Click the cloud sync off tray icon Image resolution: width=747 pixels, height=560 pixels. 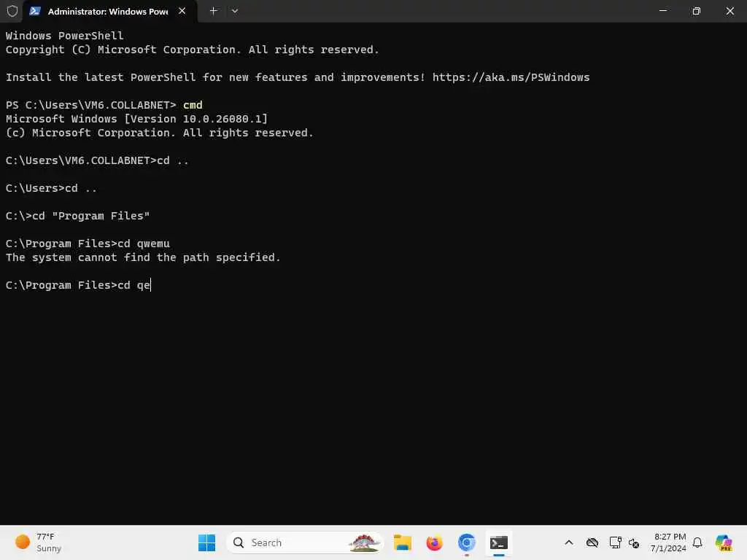pyautogui.click(x=592, y=542)
